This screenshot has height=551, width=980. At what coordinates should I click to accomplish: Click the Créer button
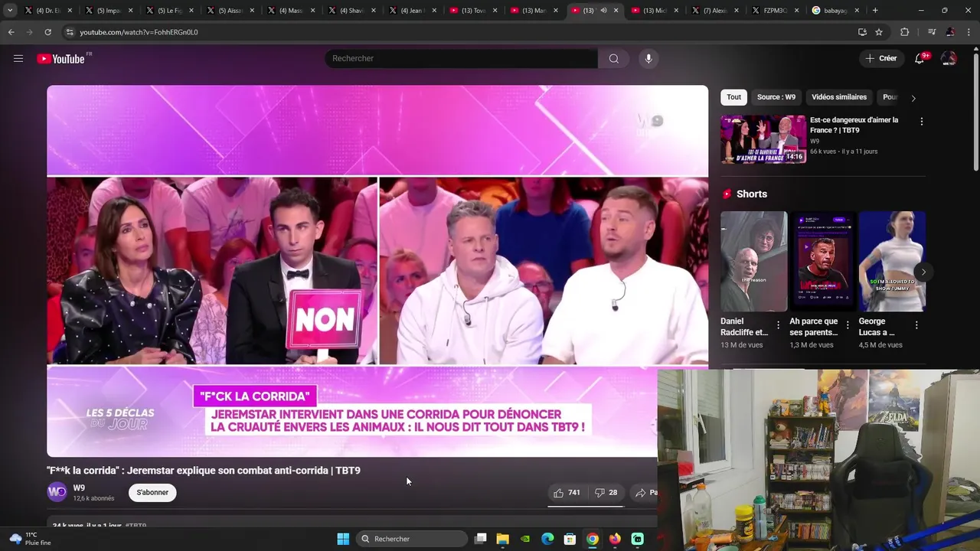[880, 59]
